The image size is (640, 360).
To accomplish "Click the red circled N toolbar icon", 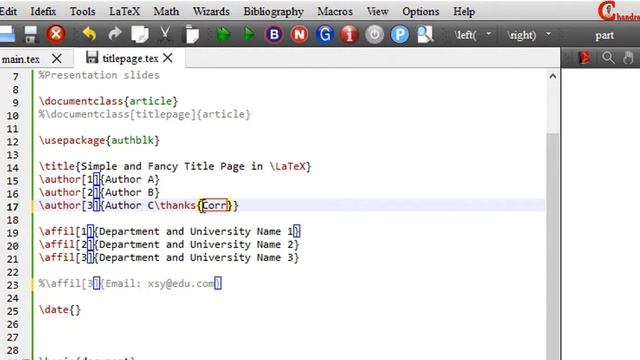I will (299, 34).
